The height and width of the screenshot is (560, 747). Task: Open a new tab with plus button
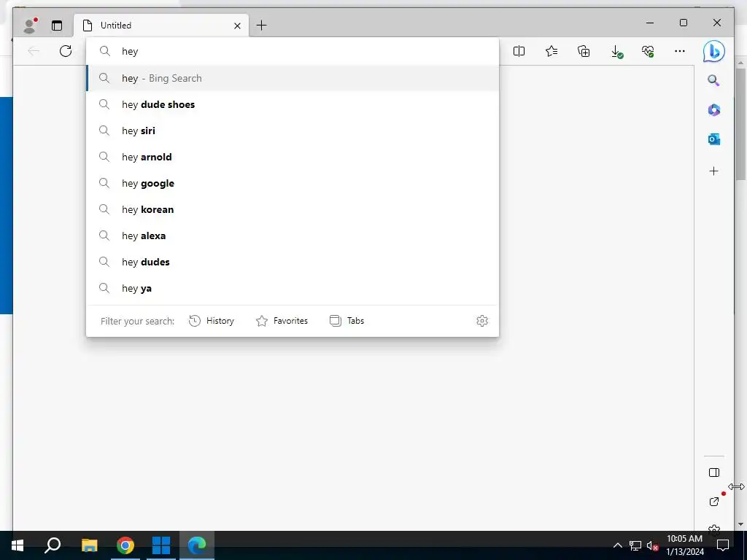(262, 26)
